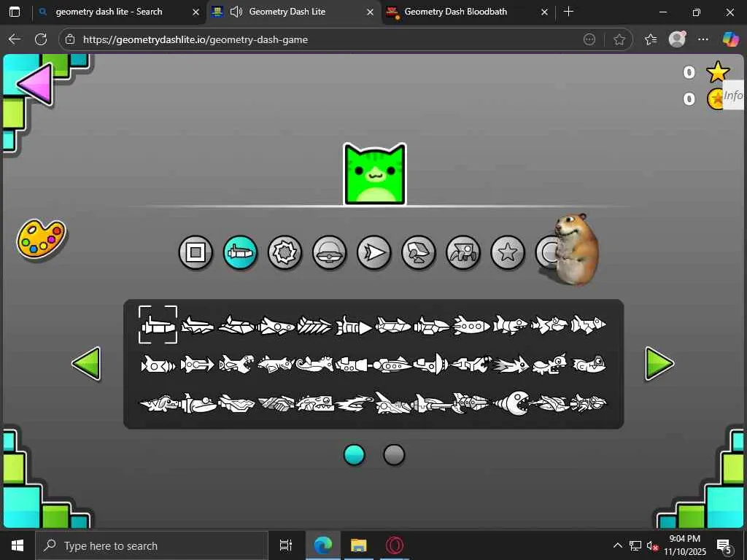Open the star trail effects category
Image resolution: width=747 pixels, height=560 pixels.
coord(508,252)
